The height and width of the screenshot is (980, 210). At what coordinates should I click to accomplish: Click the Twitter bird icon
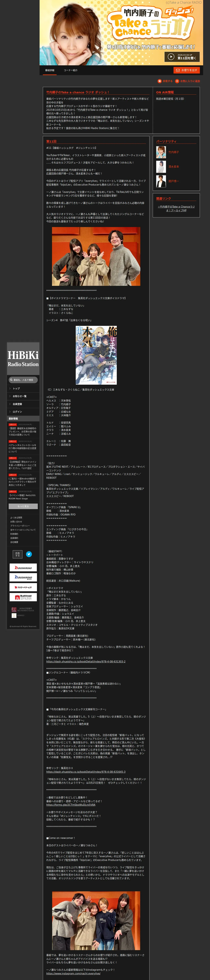coord(29,554)
